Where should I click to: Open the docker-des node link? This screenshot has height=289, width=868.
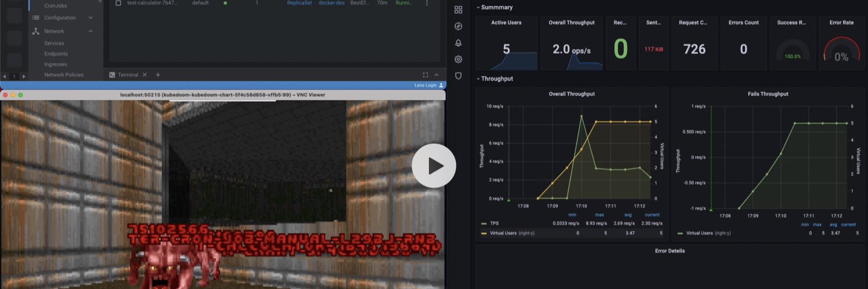[332, 3]
